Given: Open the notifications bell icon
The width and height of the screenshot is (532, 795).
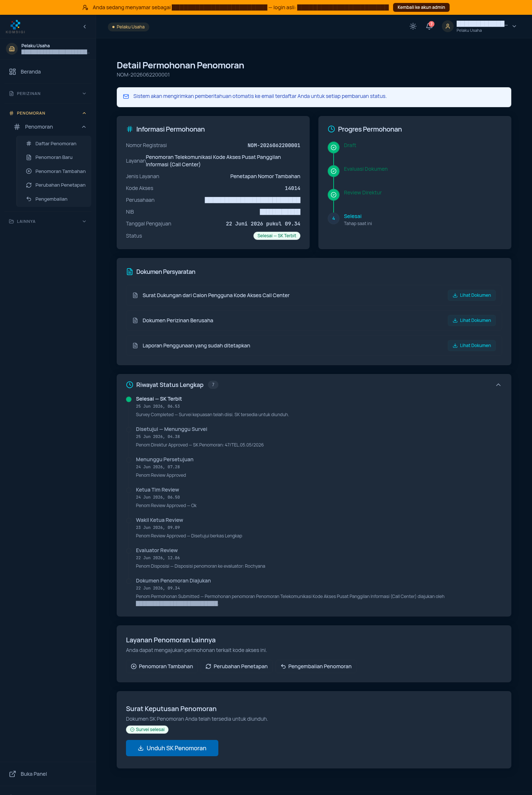Looking at the screenshot, I should coord(429,26).
